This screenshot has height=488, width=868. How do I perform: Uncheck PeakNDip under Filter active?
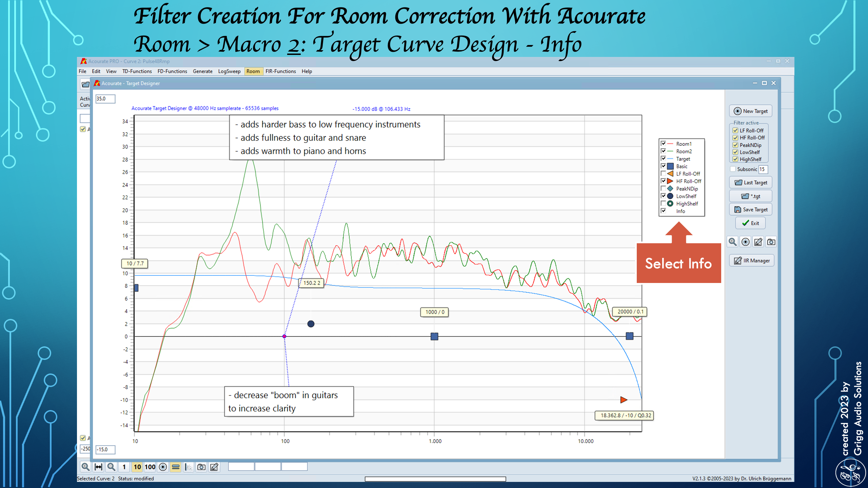(x=735, y=145)
